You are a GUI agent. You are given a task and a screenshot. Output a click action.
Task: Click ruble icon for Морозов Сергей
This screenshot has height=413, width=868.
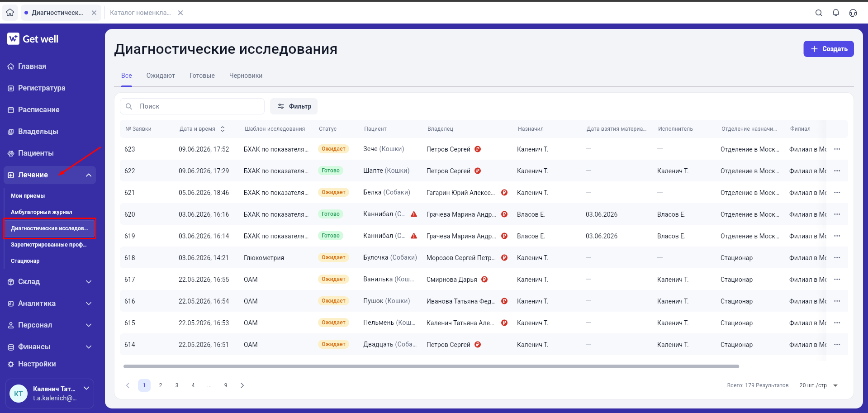click(x=504, y=257)
